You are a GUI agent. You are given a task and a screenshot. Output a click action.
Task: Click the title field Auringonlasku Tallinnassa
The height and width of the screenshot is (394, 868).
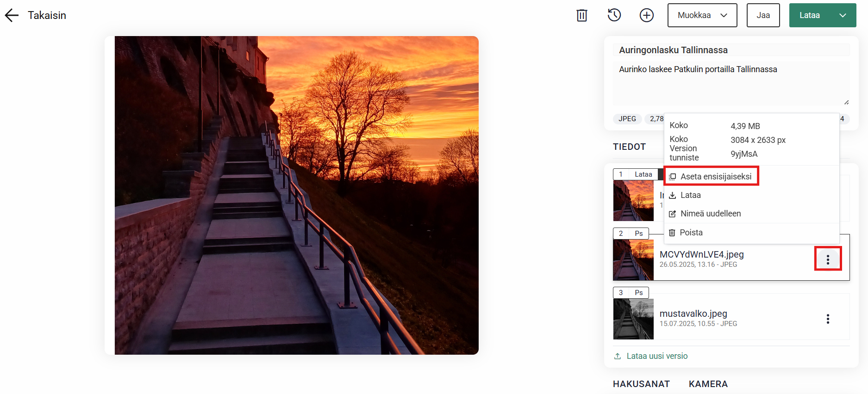731,50
